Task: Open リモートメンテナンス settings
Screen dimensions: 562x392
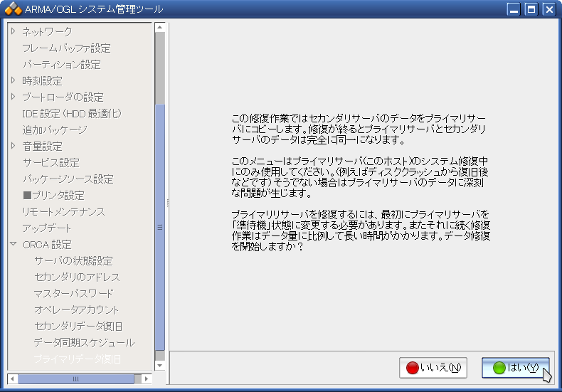Action: (x=63, y=211)
